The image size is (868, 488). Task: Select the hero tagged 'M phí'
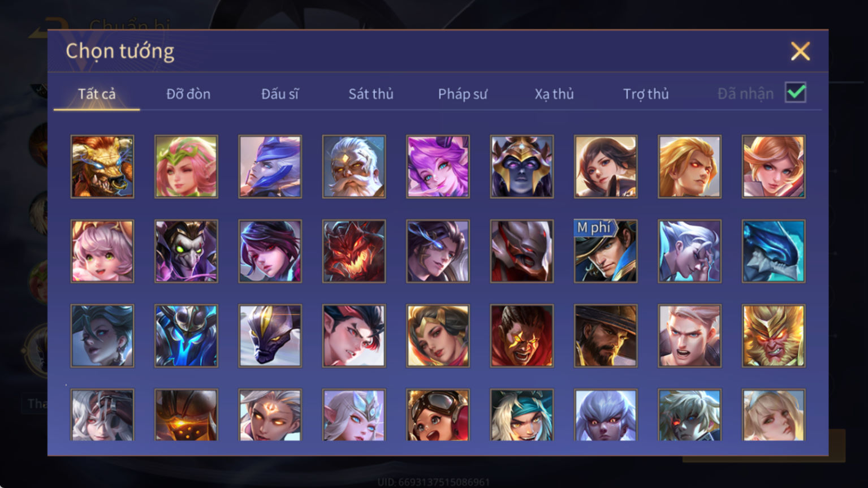click(606, 251)
